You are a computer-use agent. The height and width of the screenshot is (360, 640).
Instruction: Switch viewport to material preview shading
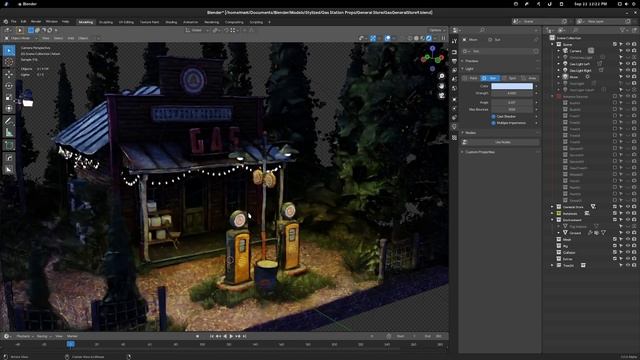[x=422, y=38]
